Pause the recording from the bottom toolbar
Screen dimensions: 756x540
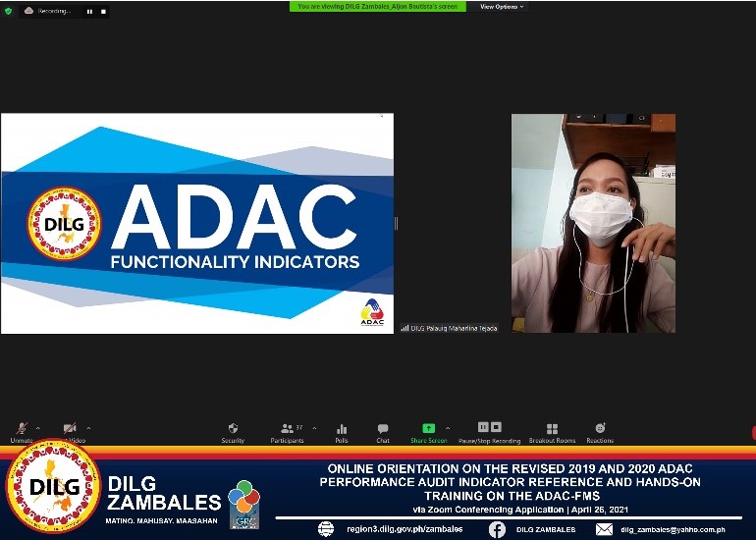483,427
